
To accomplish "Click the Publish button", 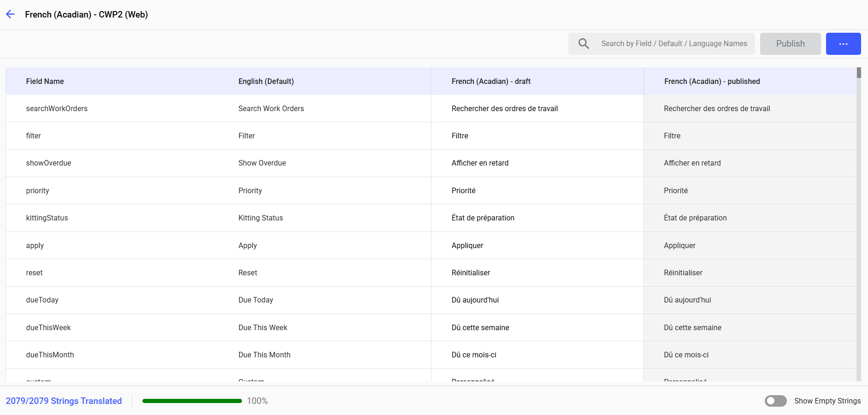I will pos(790,44).
